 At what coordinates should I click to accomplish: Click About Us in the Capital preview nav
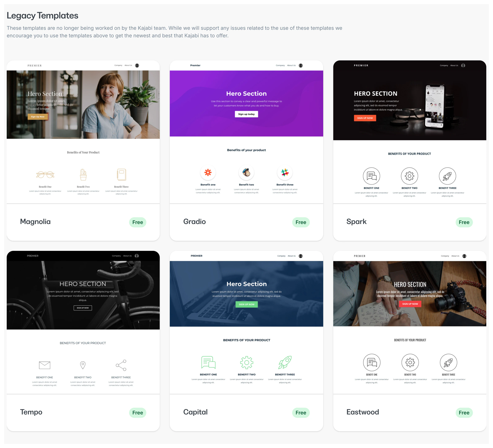tap(292, 256)
